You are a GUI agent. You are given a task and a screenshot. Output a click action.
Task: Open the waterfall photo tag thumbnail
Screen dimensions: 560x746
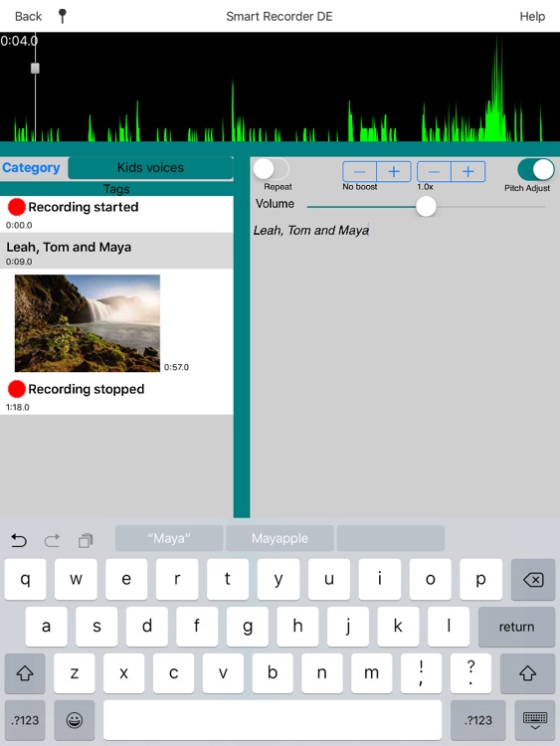coord(88,323)
